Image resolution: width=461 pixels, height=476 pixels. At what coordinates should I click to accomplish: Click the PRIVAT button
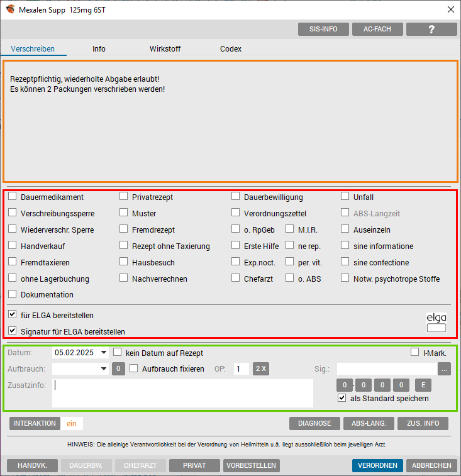click(x=194, y=466)
